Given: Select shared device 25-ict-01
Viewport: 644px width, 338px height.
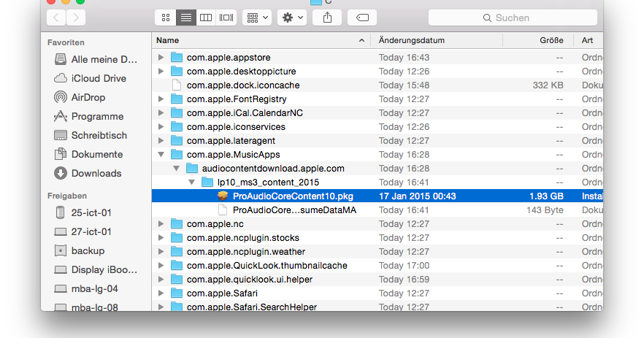Looking at the screenshot, I should click(83, 212).
